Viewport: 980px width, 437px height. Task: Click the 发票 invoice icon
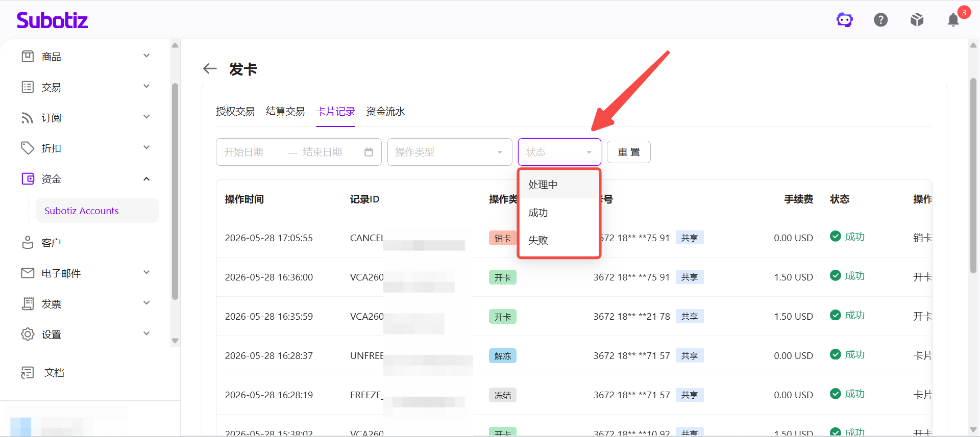pos(28,303)
